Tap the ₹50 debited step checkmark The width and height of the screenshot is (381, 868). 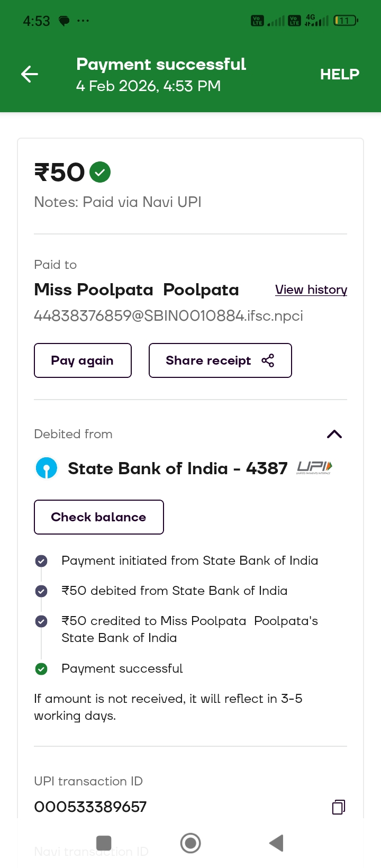tap(41, 591)
